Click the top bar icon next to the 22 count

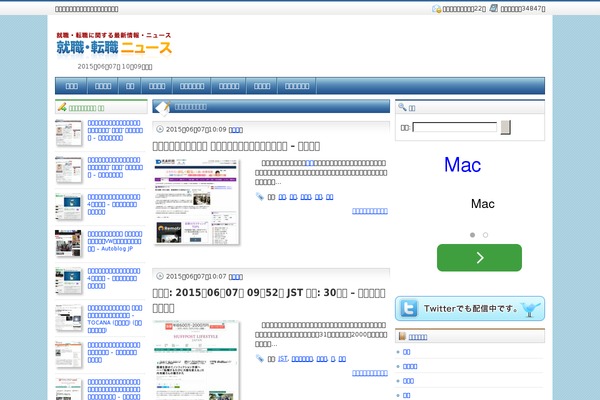436,8
